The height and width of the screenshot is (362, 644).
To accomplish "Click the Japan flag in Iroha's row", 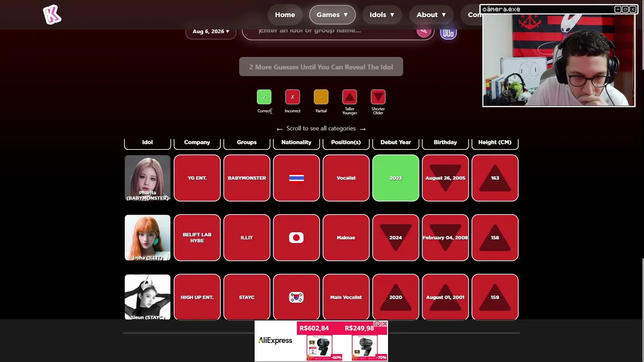I will click(x=296, y=237).
